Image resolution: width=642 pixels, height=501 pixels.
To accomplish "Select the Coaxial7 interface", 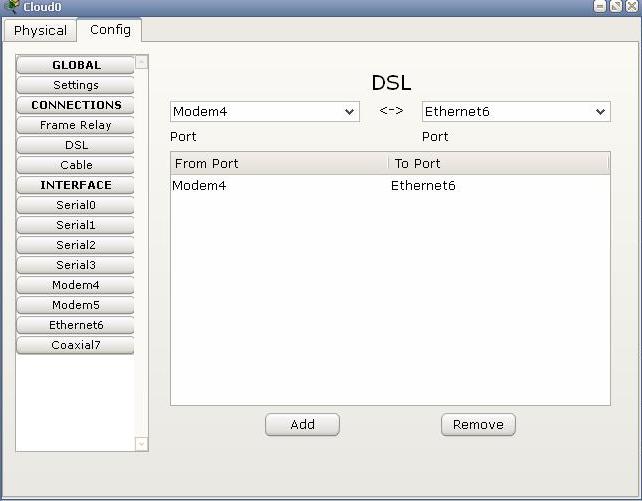I will tap(75, 345).
